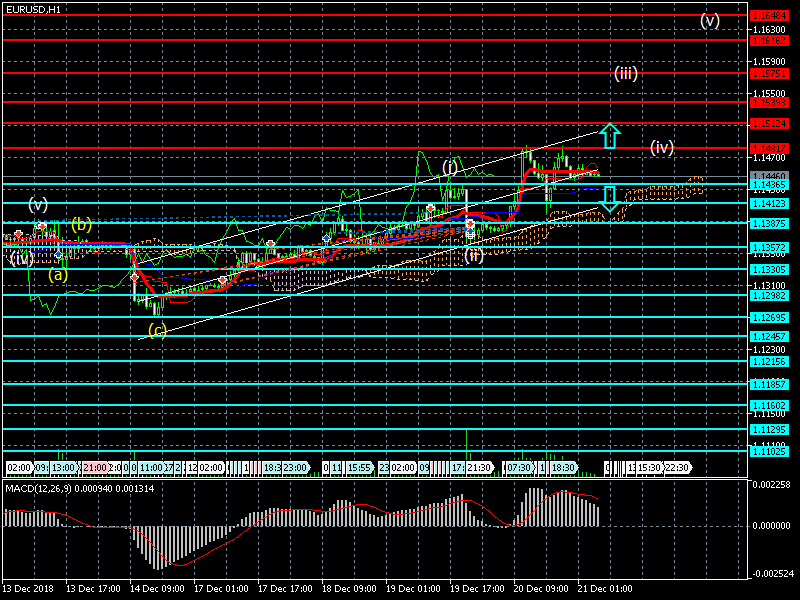Click the cyan up arrow marker
The width and height of the screenshot is (800, 600).
click(x=610, y=136)
